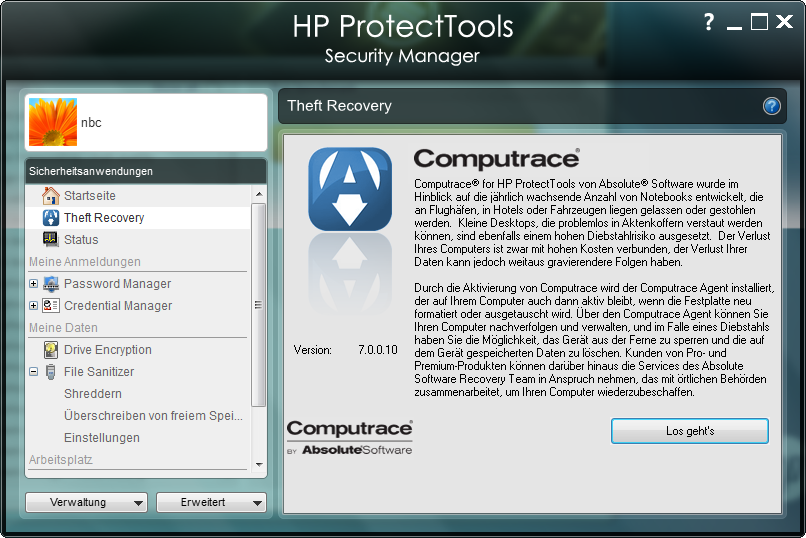The width and height of the screenshot is (806, 538).
Task: Click the question mark in title bar
Action: pos(709,22)
